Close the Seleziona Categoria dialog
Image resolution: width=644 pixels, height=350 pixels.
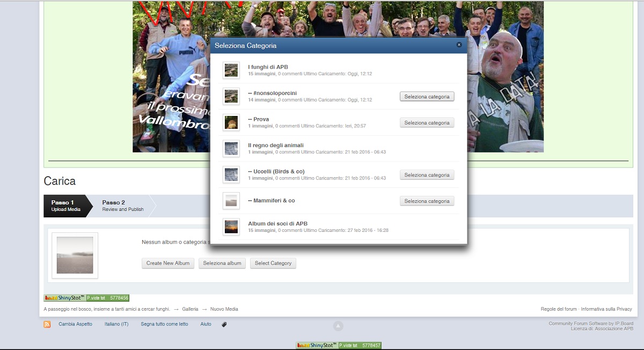[459, 45]
